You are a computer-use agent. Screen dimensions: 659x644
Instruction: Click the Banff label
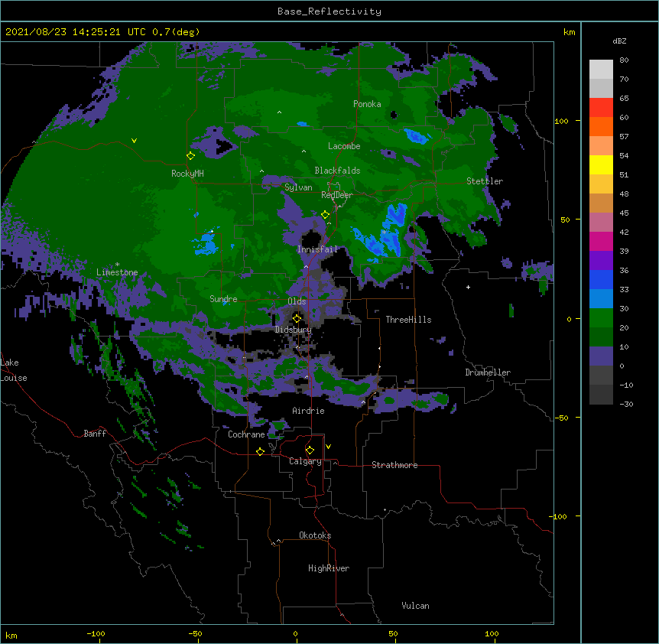tap(95, 434)
